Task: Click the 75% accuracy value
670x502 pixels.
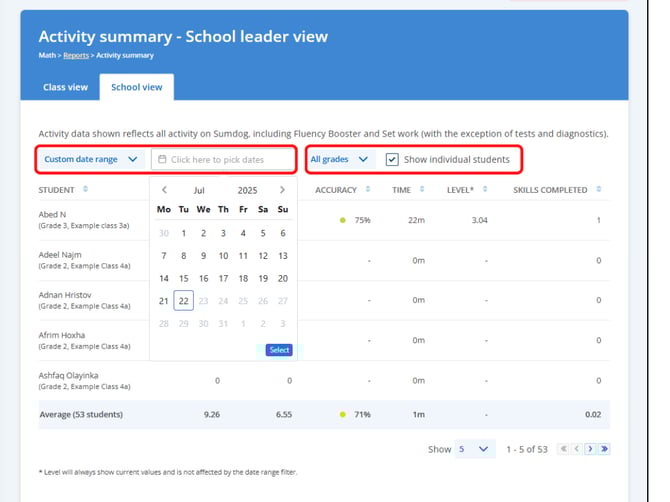Action: (x=362, y=220)
